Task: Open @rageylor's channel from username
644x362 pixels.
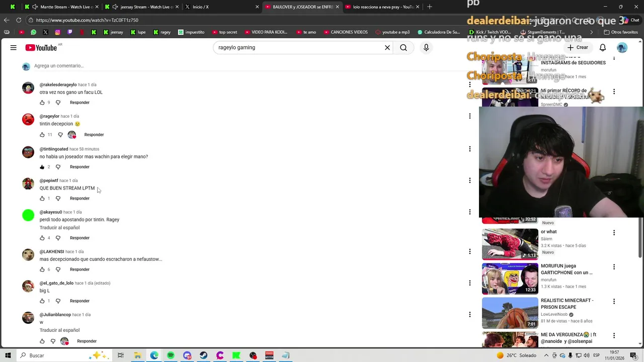Action: [49, 116]
